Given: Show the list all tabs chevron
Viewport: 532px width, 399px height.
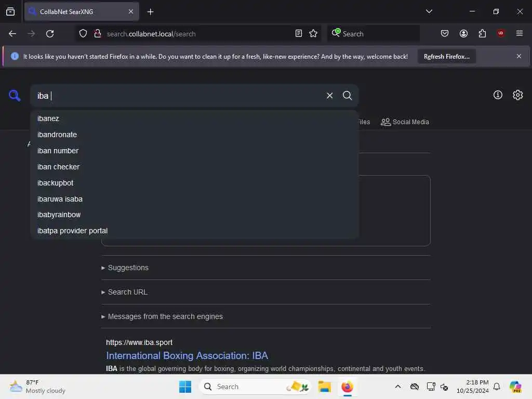Looking at the screenshot, I should (x=429, y=11).
